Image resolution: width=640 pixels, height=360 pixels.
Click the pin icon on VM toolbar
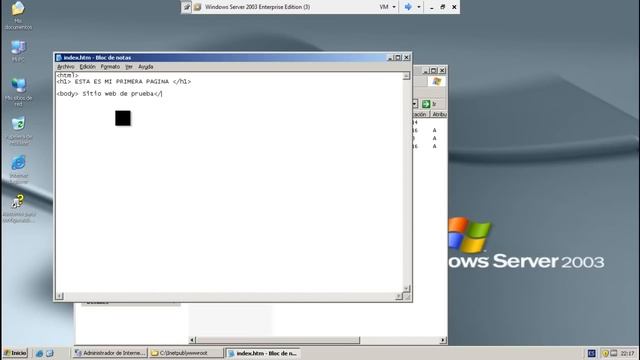[187, 7]
